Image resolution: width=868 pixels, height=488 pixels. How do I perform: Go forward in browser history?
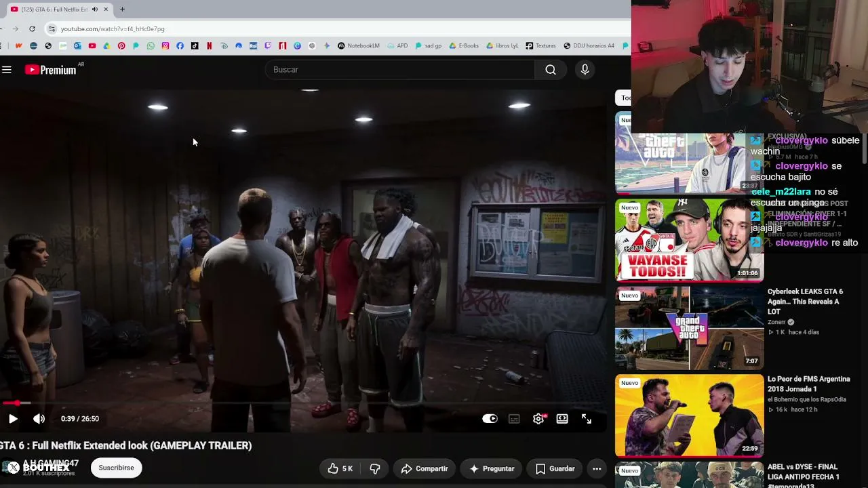click(x=15, y=28)
